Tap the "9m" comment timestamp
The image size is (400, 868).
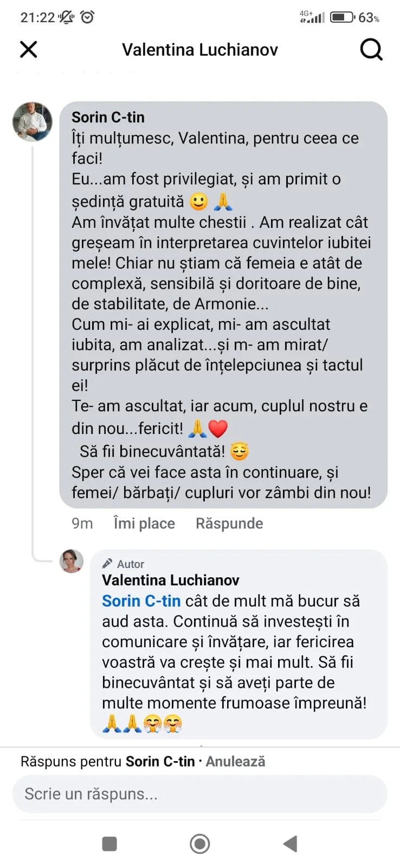tap(82, 524)
